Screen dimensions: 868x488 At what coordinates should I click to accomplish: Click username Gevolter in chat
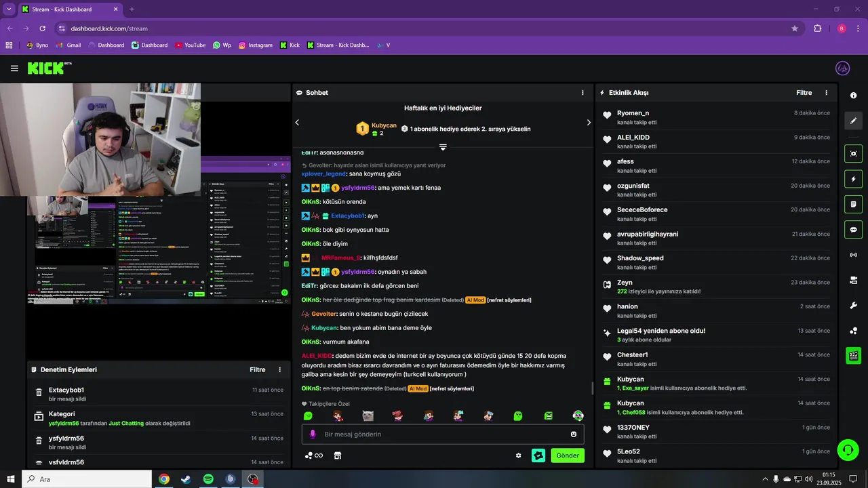(323, 314)
